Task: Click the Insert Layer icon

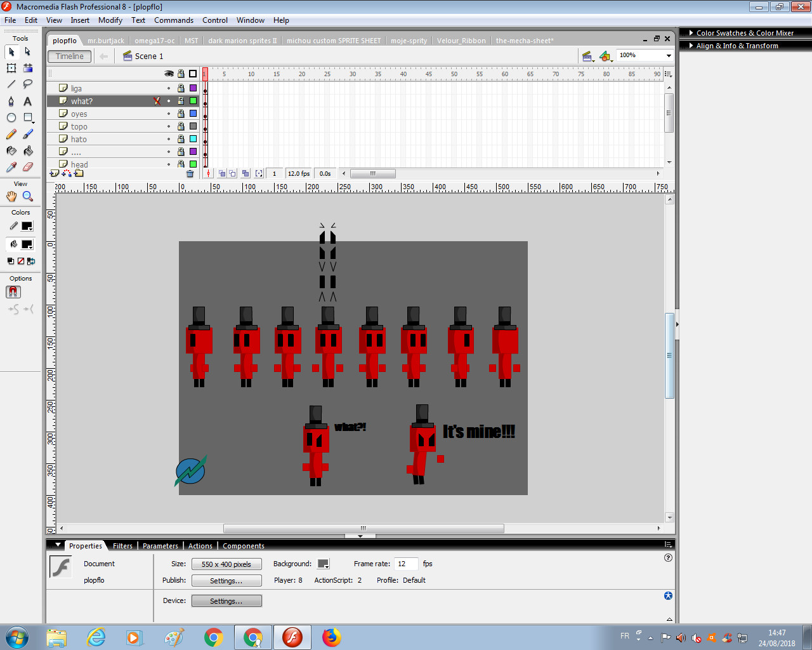Action: 55,173
